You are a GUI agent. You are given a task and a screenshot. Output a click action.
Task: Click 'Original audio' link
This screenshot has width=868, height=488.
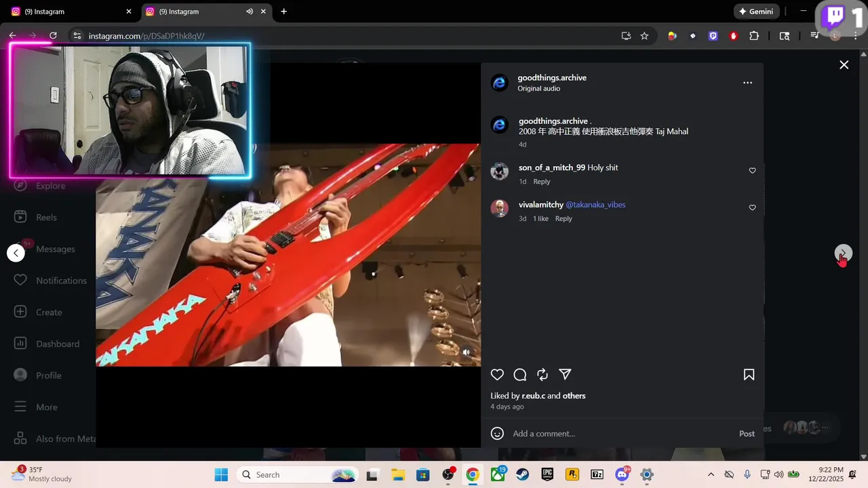click(538, 89)
